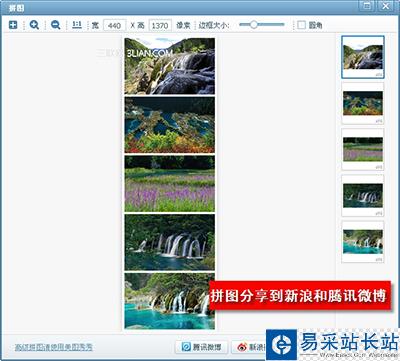Click the top waterfall photo in collage
This screenshot has width=400, height=361.
[170, 66]
